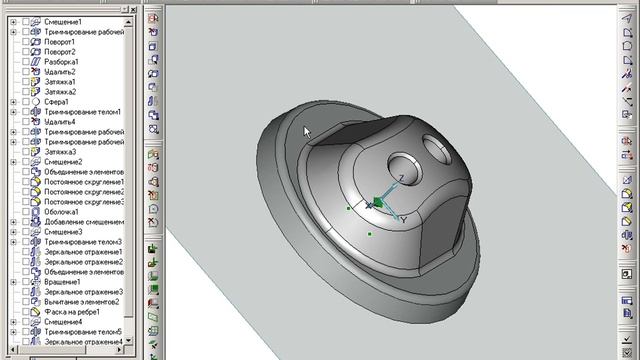The height and width of the screenshot is (360, 640).
Task: Click the delete icon beside Удалить4
Action: 36,122
